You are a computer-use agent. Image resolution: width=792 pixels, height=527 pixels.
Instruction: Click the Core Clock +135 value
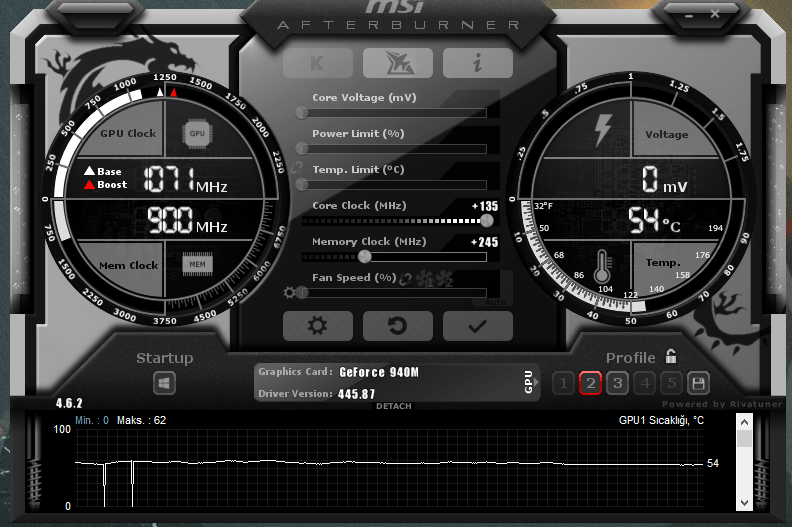[x=485, y=206]
